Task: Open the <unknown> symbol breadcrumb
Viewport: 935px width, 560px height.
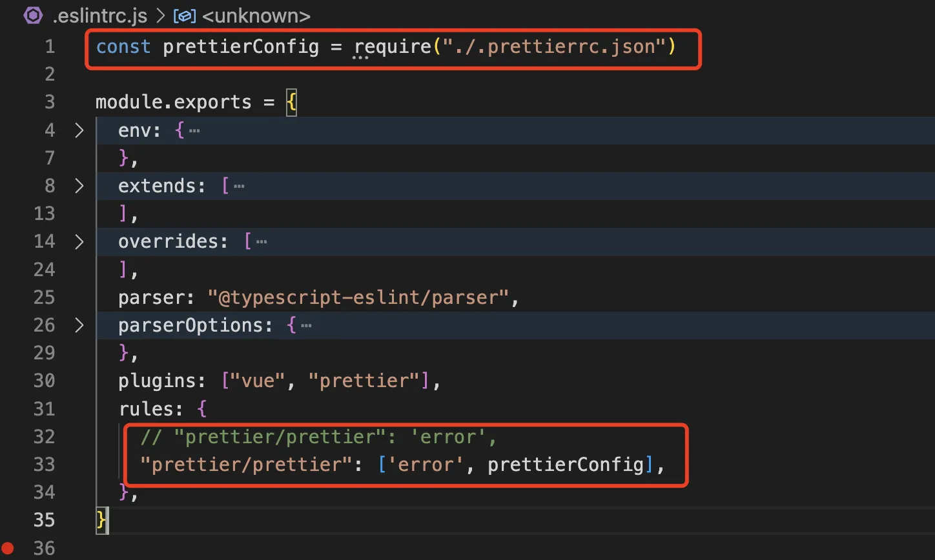Action: point(256,16)
